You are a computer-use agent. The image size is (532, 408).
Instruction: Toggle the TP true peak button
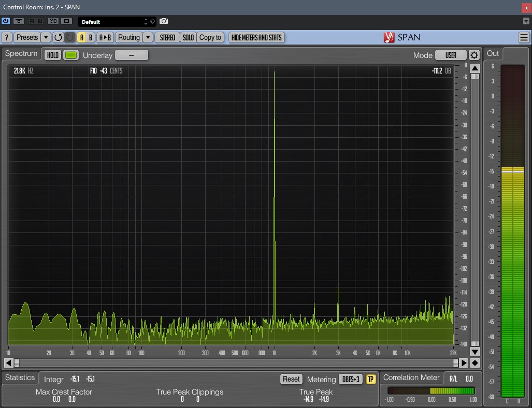tap(371, 379)
